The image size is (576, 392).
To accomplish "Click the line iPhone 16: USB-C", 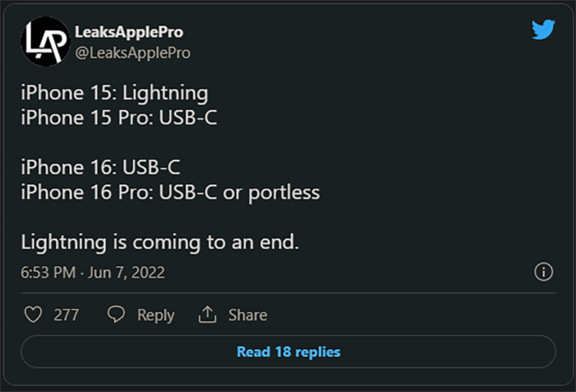I will click(x=101, y=168).
